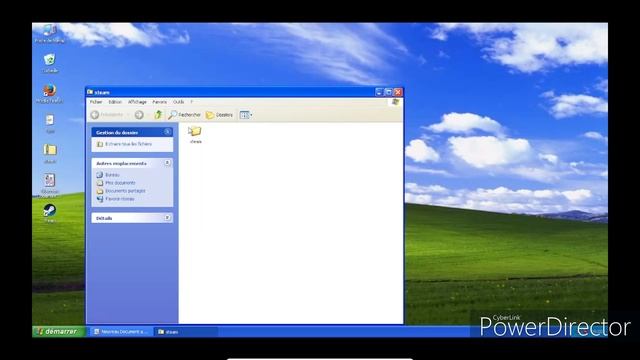Image resolution: width=640 pixels, height=360 pixels.
Task: Open the démarrer start menu
Action: [58, 331]
